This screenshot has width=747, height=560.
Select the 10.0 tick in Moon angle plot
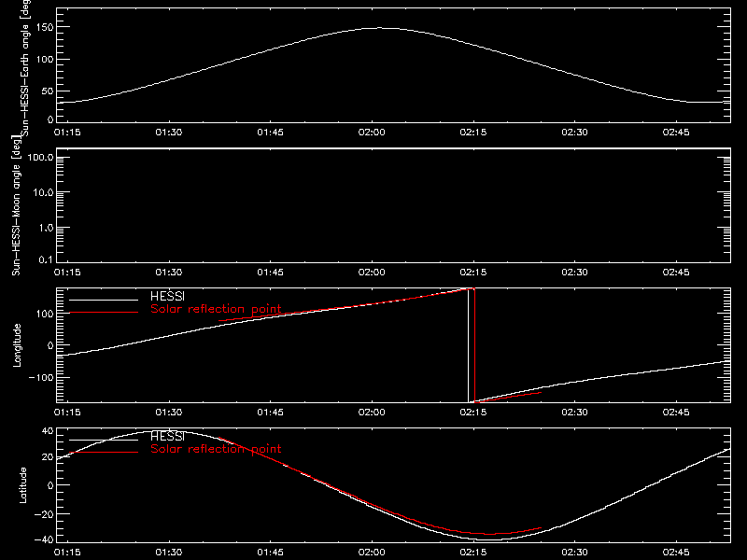[x=43, y=192]
